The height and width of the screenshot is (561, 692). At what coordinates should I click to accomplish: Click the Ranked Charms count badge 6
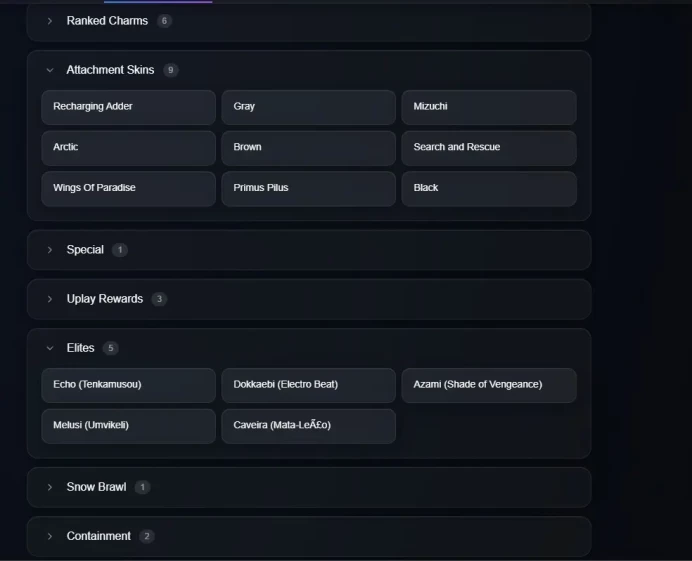coord(164,21)
